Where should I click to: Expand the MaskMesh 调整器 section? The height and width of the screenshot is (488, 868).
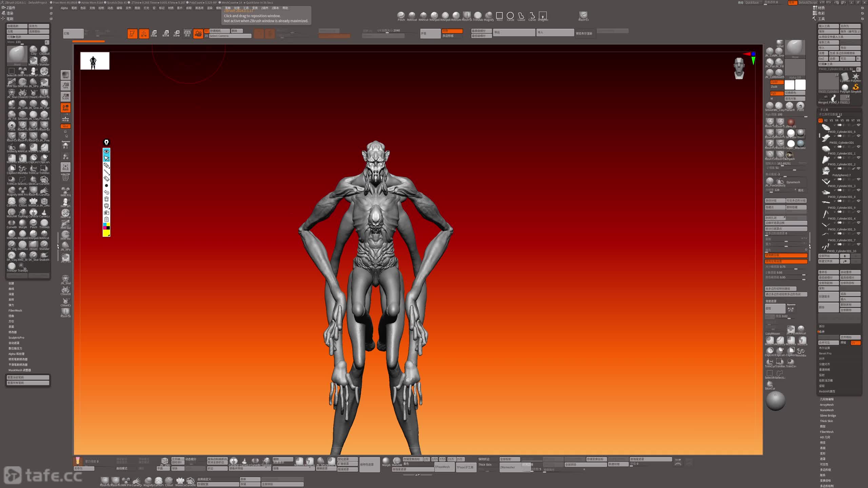click(20, 370)
